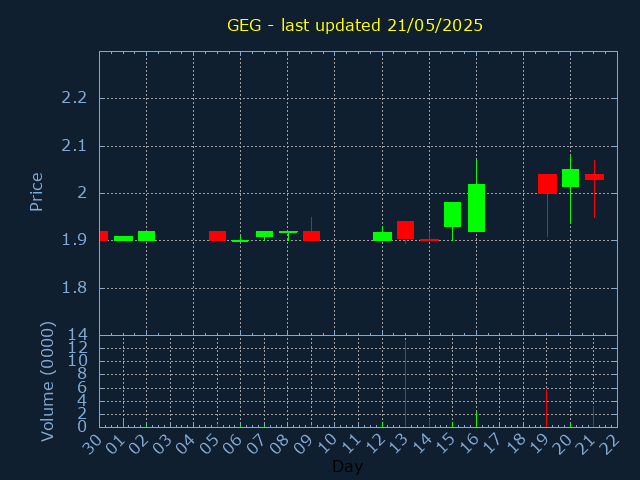Click the day label "13" on x-axis
Image resolution: width=640 pixels, height=480 pixels.
click(x=398, y=444)
